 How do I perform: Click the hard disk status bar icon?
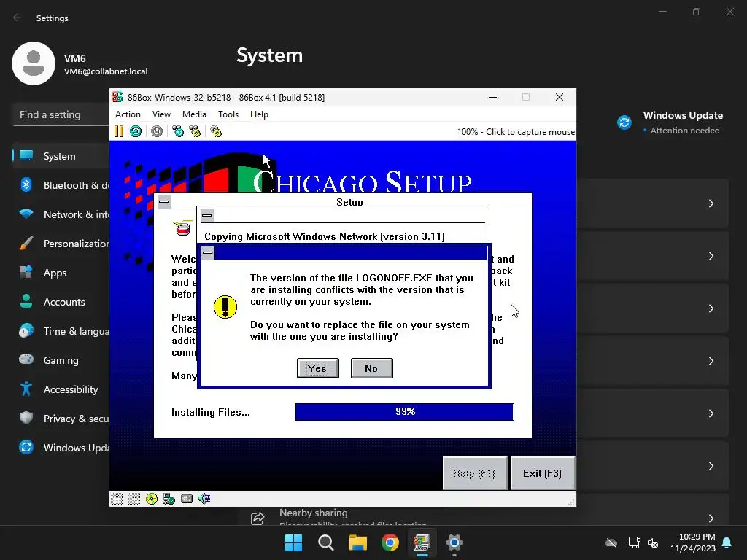point(187,499)
